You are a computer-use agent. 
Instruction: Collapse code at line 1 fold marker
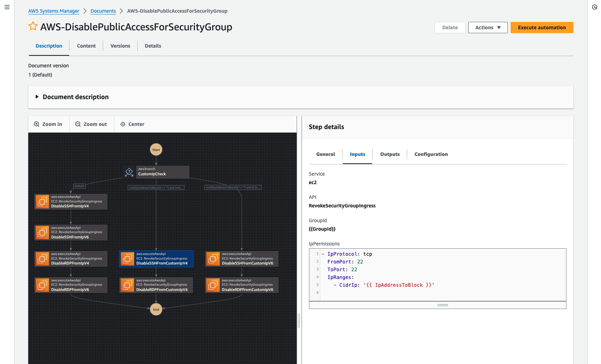323,254
